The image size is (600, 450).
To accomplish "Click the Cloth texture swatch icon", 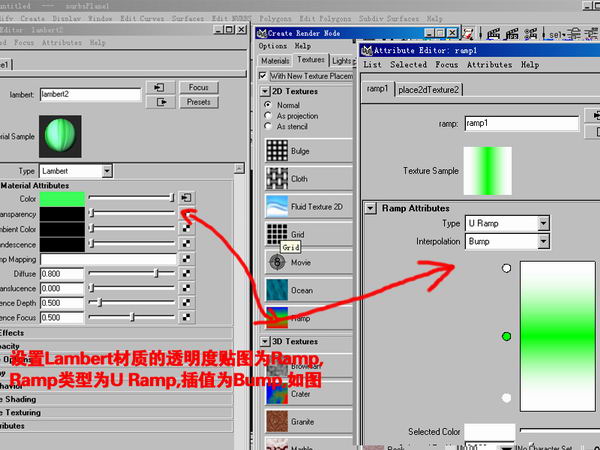I will (277, 178).
